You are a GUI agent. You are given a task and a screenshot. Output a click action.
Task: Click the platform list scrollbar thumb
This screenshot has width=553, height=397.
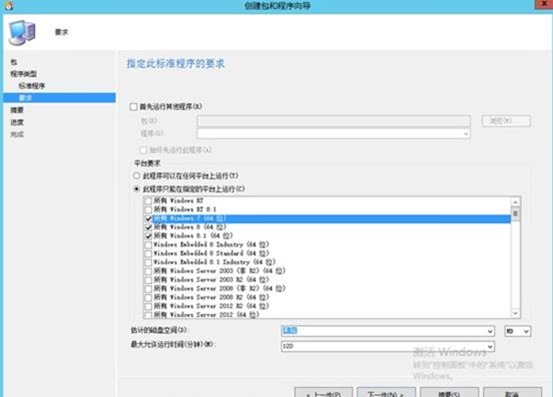(515, 214)
